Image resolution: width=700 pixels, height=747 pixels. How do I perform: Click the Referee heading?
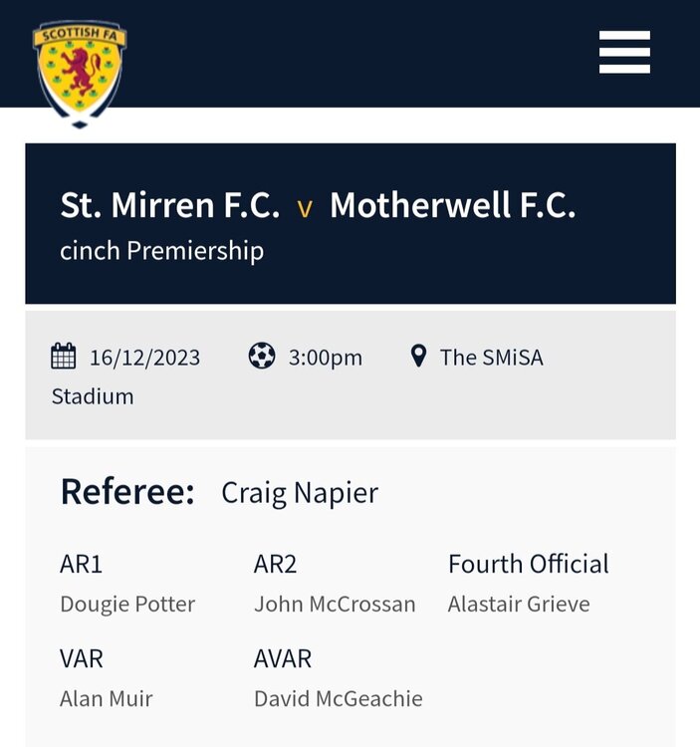click(127, 492)
